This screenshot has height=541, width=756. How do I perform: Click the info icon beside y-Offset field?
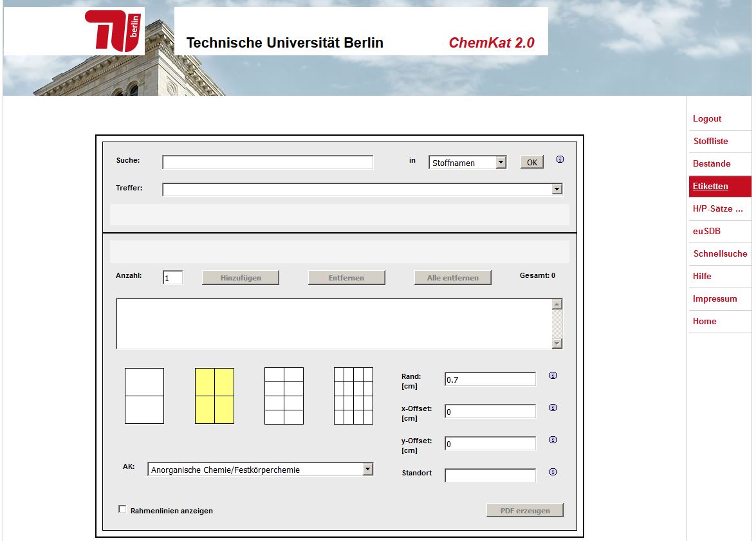pyautogui.click(x=553, y=440)
